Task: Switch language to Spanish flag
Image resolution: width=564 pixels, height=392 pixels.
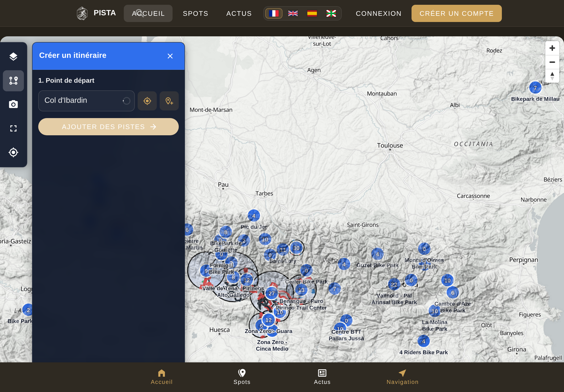Action: pyautogui.click(x=312, y=13)
